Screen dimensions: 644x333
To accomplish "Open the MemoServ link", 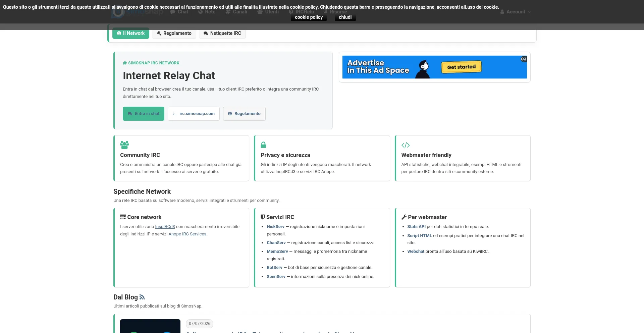I will 277,252.
